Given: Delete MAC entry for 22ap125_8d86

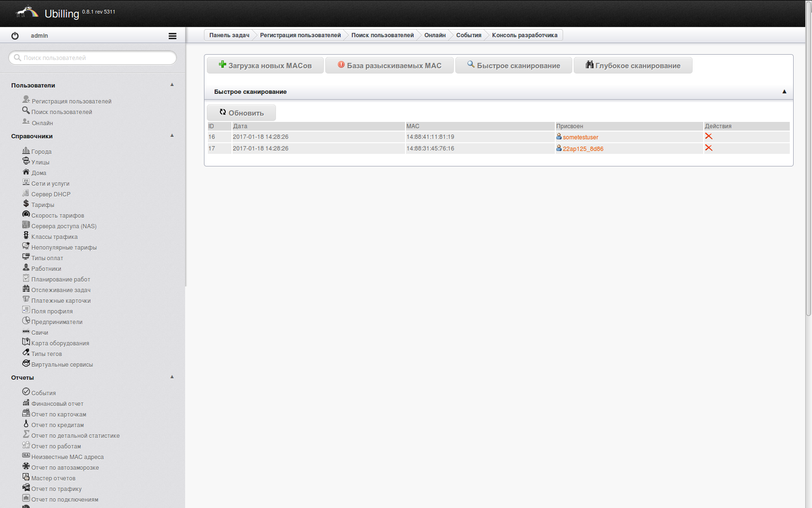Looking at the screenshot, I should [x=709, y=148].
